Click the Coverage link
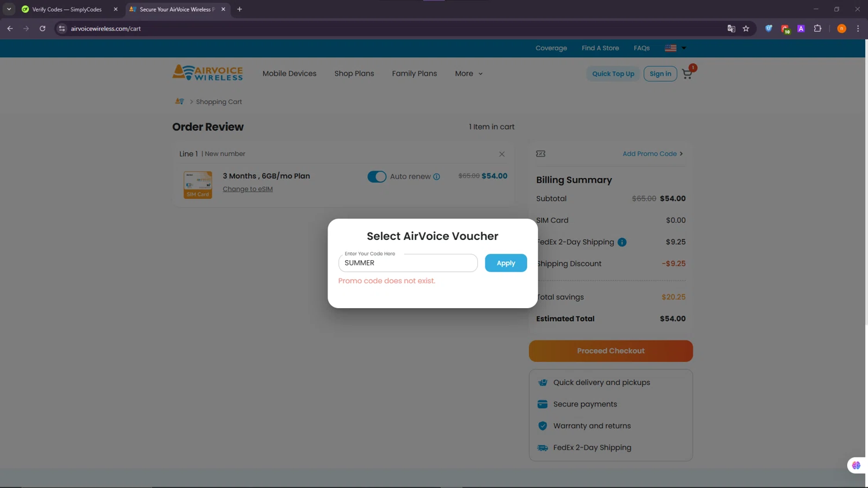The width and height of the screenshot is (868, 488). coord(551,48)
